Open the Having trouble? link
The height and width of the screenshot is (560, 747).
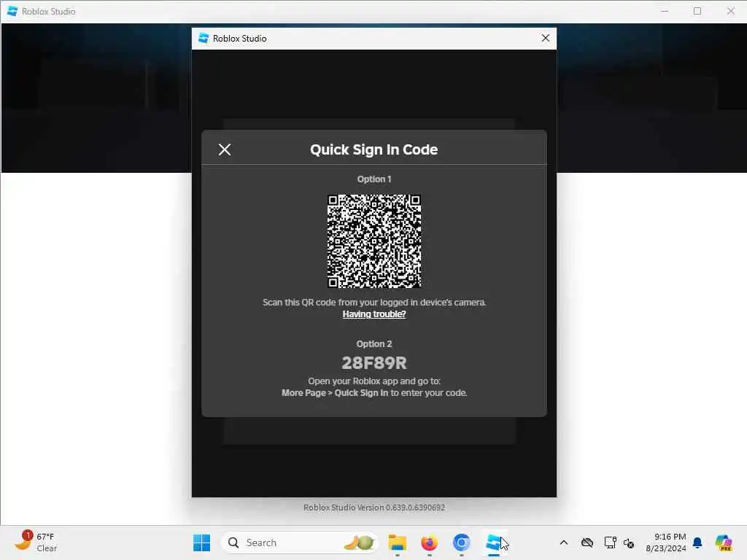pyautogui.click(x=374, y=314)
